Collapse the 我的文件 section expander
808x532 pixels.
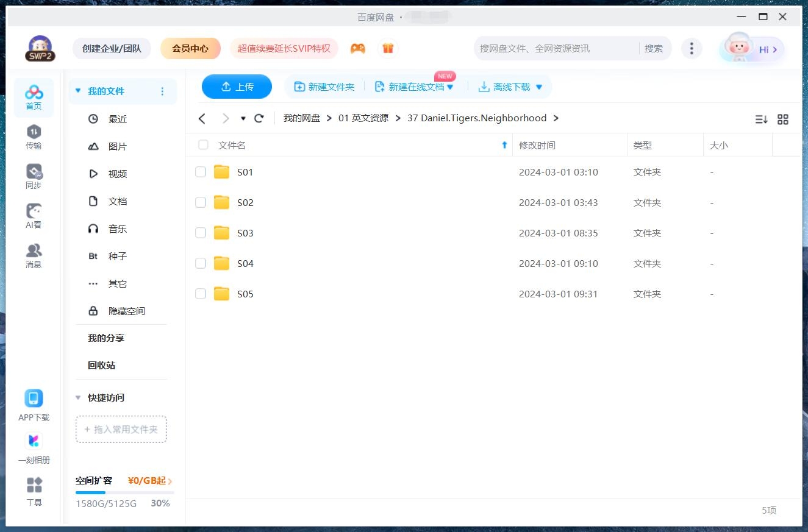coord(77,90)
